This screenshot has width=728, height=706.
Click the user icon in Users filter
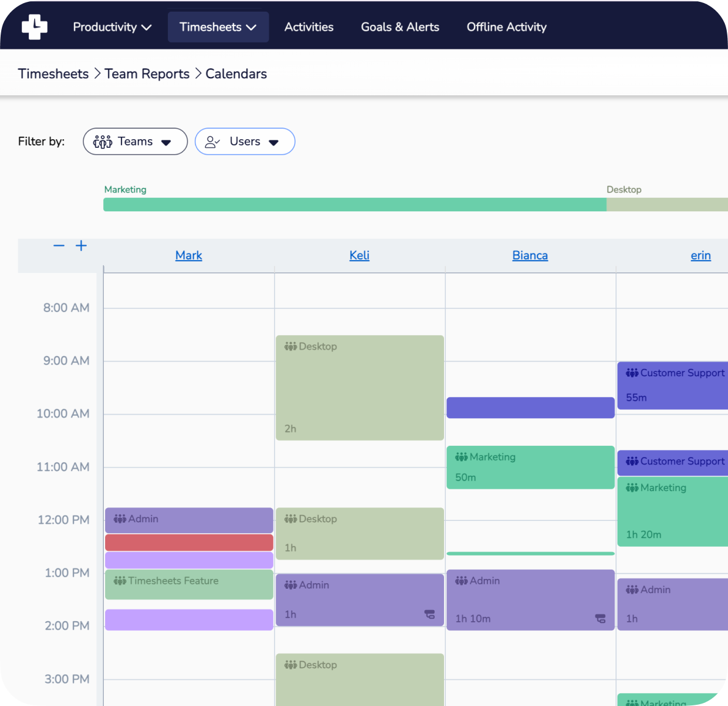coord(212,142)
